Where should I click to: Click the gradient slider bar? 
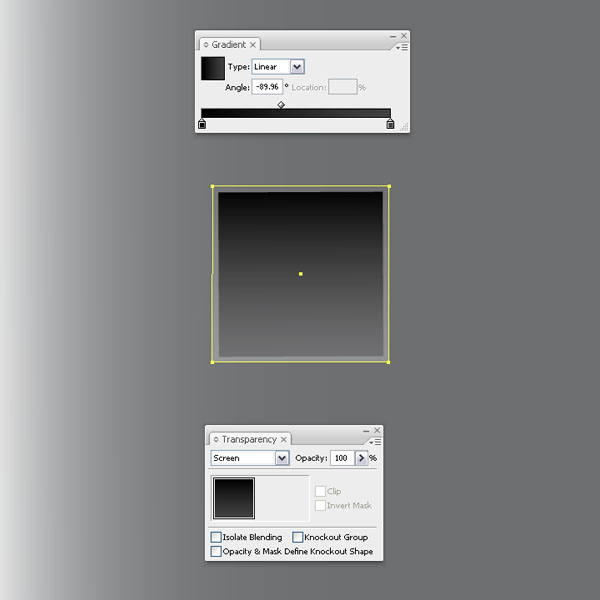(x=296, y=113)
